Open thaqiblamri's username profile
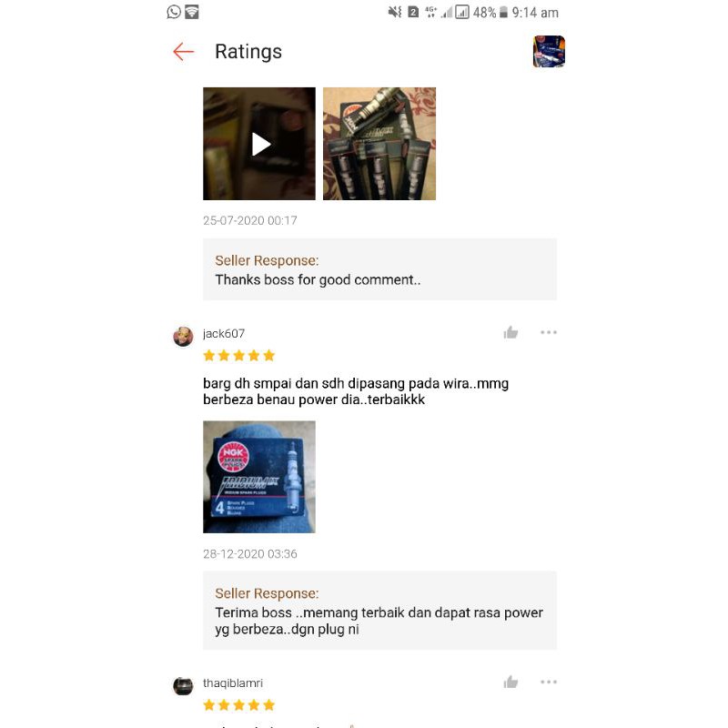This screenshot has height=728, width=728. 233,683
